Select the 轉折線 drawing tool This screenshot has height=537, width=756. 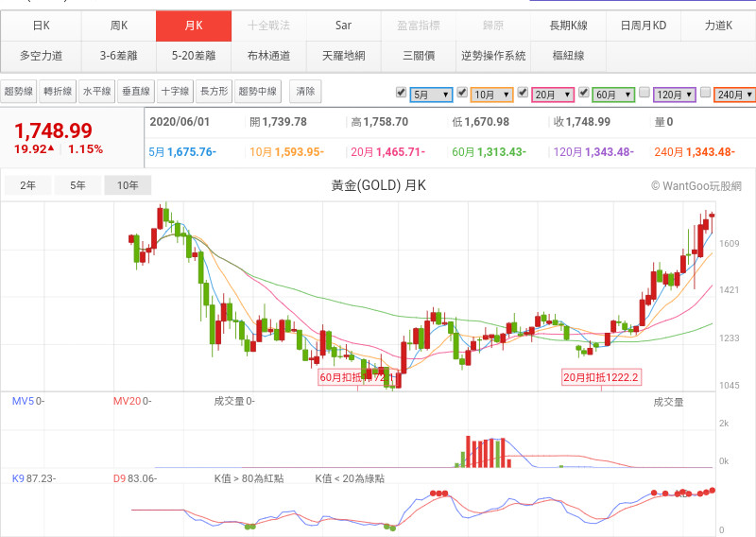58,92
